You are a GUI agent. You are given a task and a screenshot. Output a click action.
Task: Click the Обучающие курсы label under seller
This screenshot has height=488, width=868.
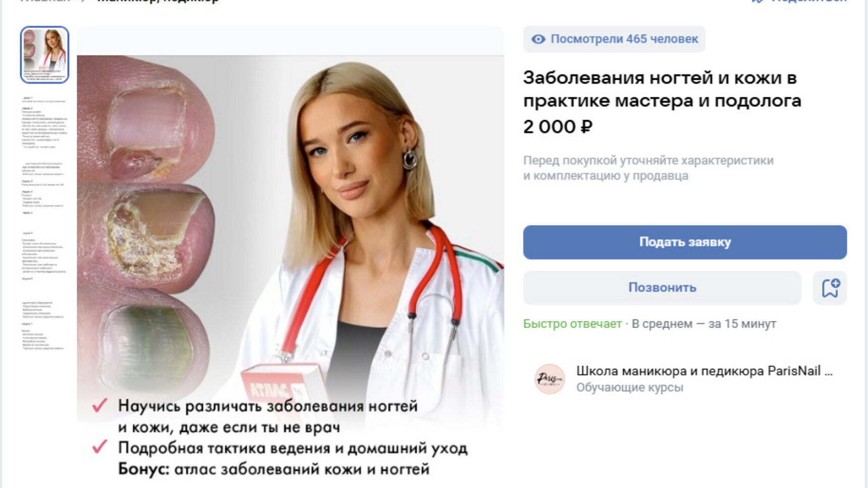tap(630, 388)
